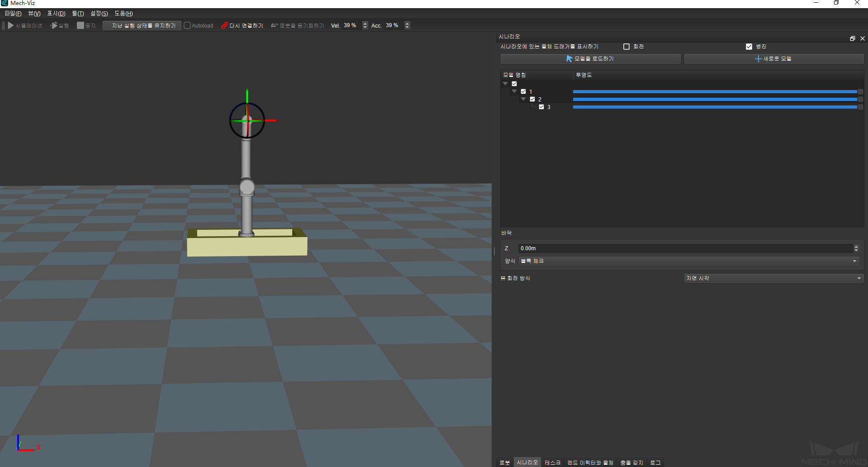Open the 파일(F) menu
This screenshot has width=868, height=467.
(13, 14)
